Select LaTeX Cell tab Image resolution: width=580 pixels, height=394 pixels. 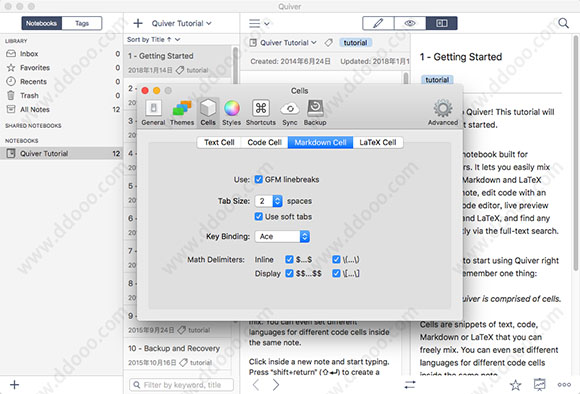click(x=378, y=142)
